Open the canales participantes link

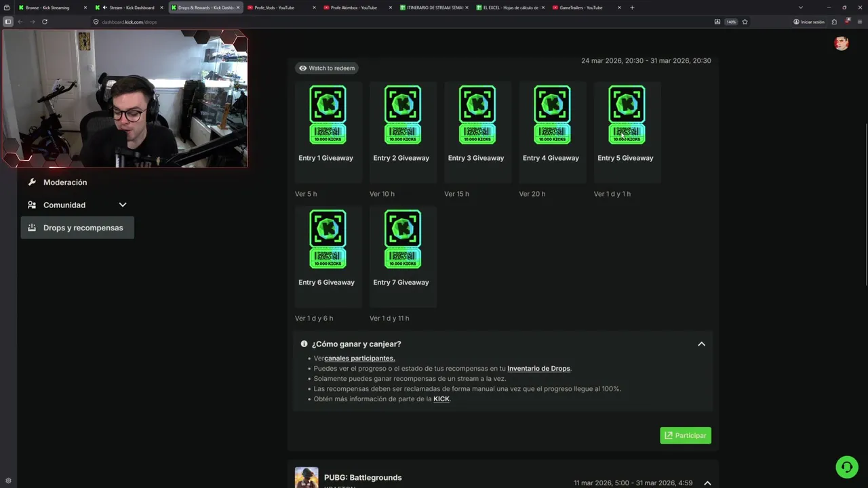359,358
